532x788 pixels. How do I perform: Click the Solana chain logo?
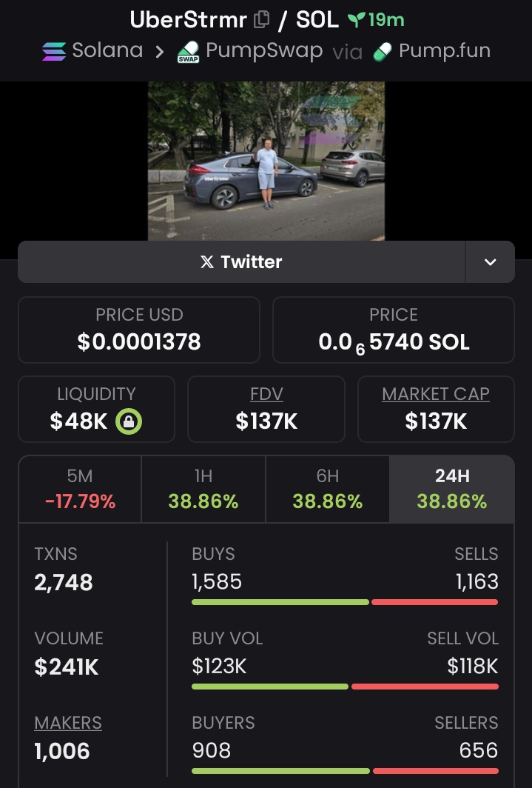tap(54, 51)
